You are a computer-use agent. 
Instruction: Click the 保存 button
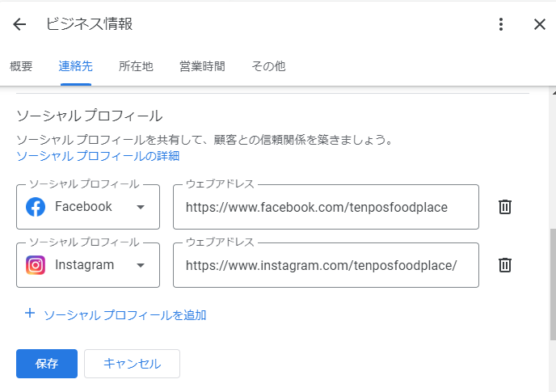click(x=47, y=364)
